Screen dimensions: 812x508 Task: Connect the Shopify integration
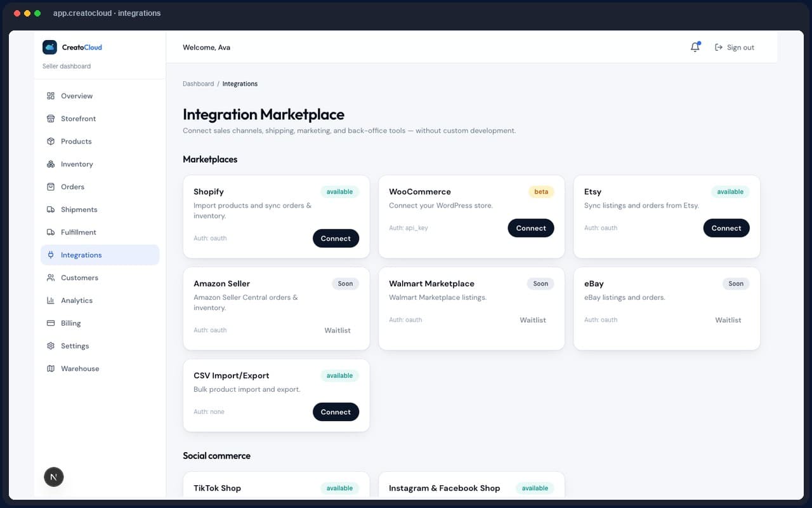coord(336,238)
